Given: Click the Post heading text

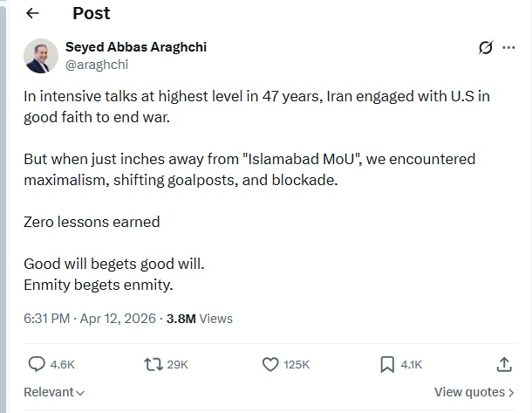Looking at the screenshot, I should (x=92, y=13).
